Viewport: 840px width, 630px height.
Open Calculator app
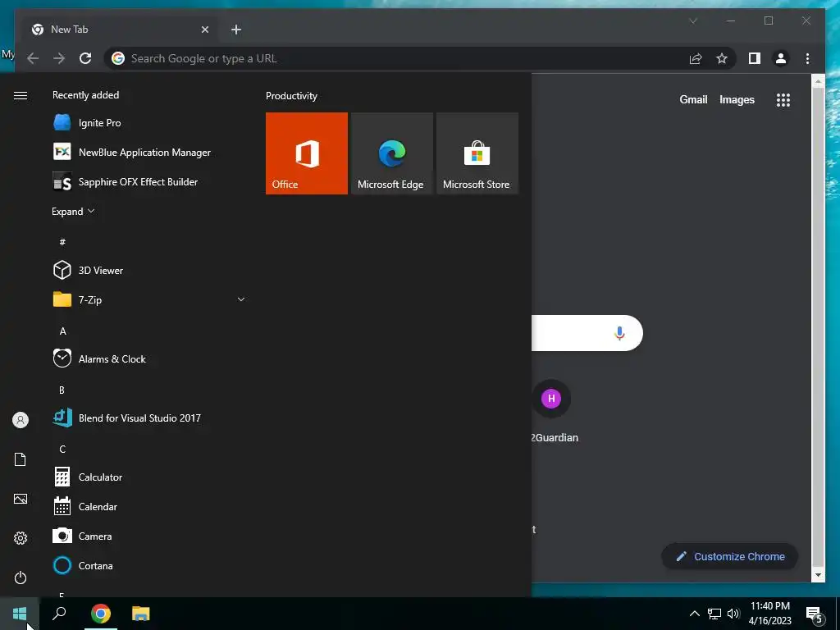click(x=149, y=477)
